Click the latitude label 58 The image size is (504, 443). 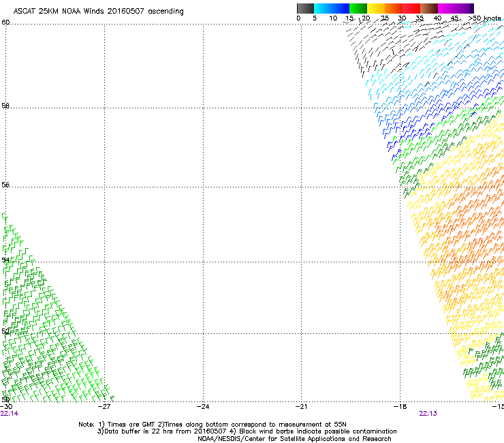[x=5, y=106]
